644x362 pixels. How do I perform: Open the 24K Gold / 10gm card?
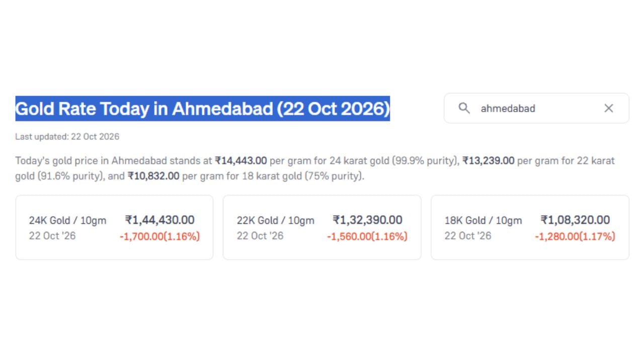pyautogui.click(x=114, y=227)
